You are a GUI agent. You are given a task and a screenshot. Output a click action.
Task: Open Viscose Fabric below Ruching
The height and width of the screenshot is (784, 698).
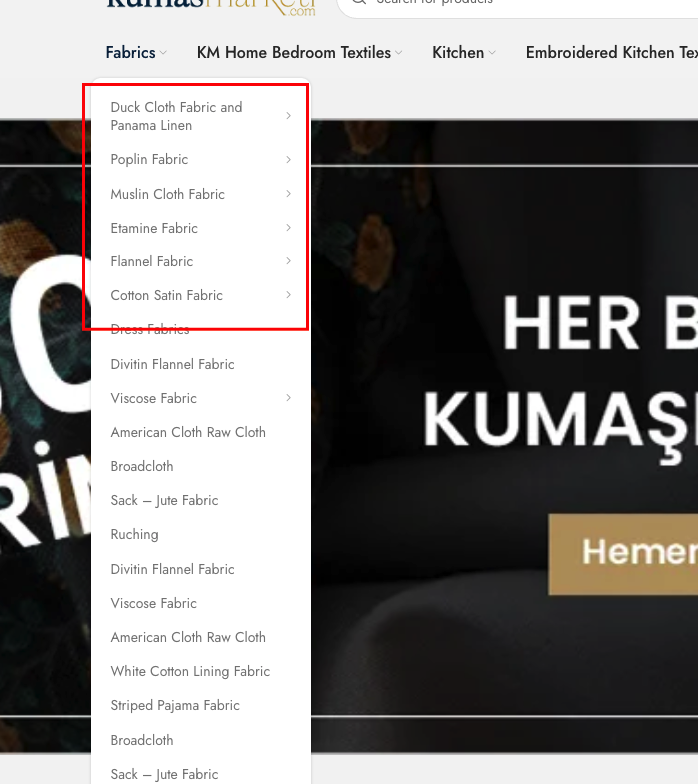[154, 603]
